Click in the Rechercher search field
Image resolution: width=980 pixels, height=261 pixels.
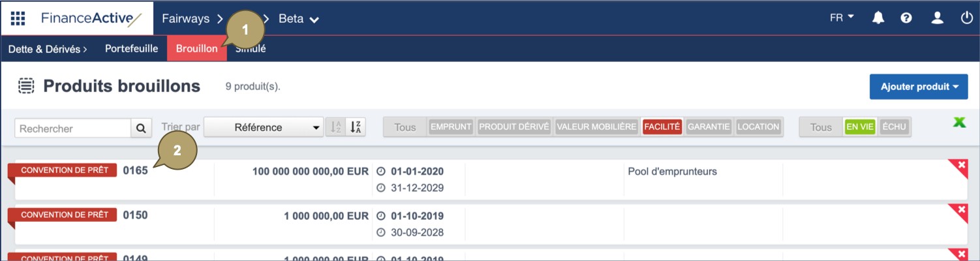pyautogui.click(x=72, y=129)
